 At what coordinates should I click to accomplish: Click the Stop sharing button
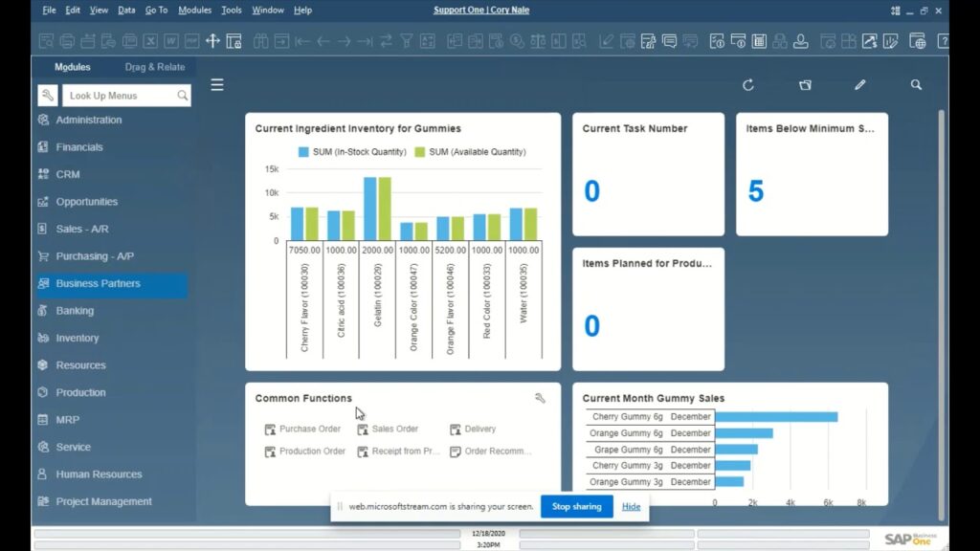click(576, 507)
